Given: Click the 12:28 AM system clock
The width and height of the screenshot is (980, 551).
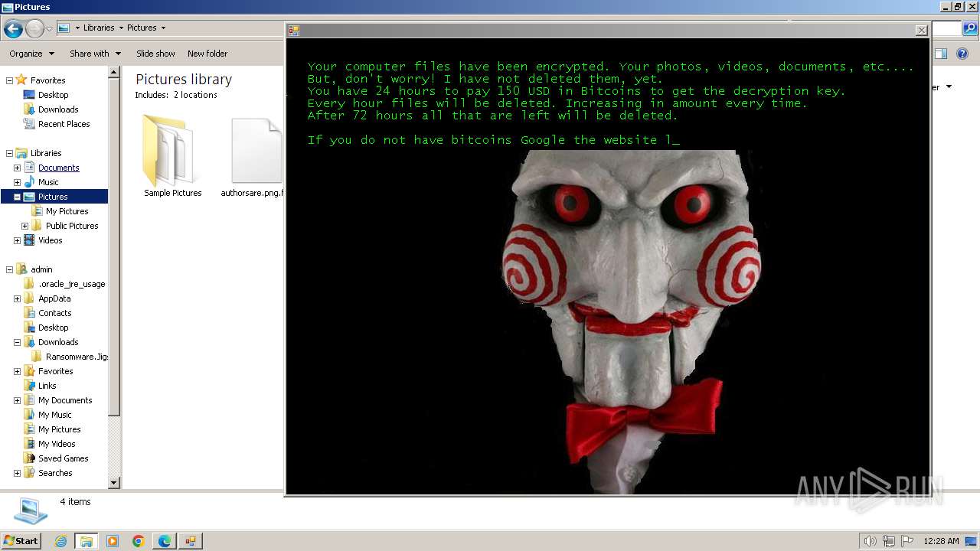Looking at the screenshot, I should [941, 541].
